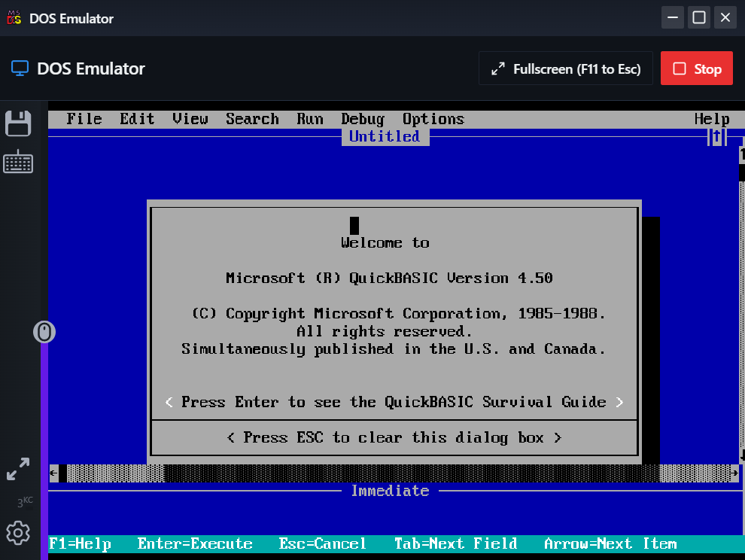Screen dimensions: 745x560
Task: Open the Edit menu
Action: click(137, 119)
